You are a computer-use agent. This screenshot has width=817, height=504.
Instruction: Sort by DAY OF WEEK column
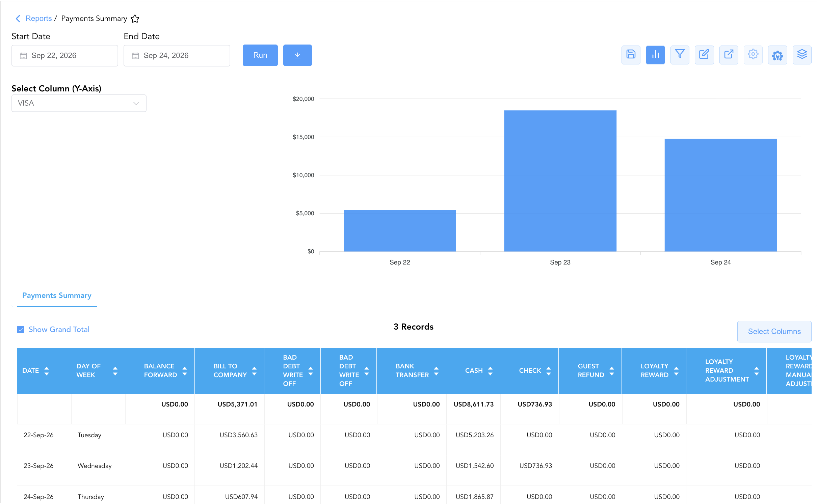[x=115, y=371]
